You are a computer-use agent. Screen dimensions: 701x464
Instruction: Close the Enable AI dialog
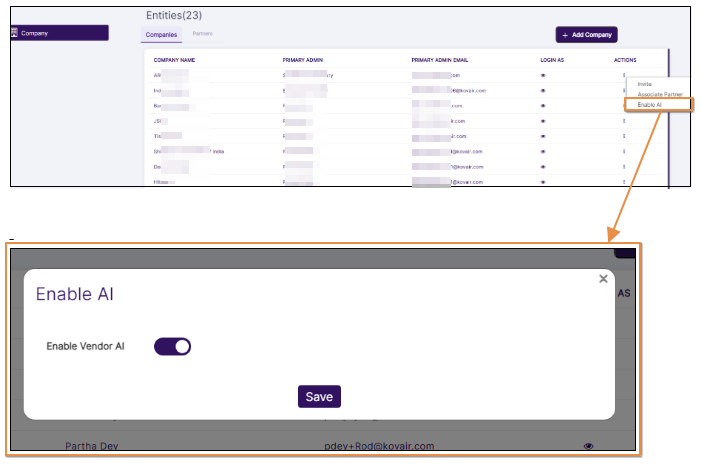603,279
